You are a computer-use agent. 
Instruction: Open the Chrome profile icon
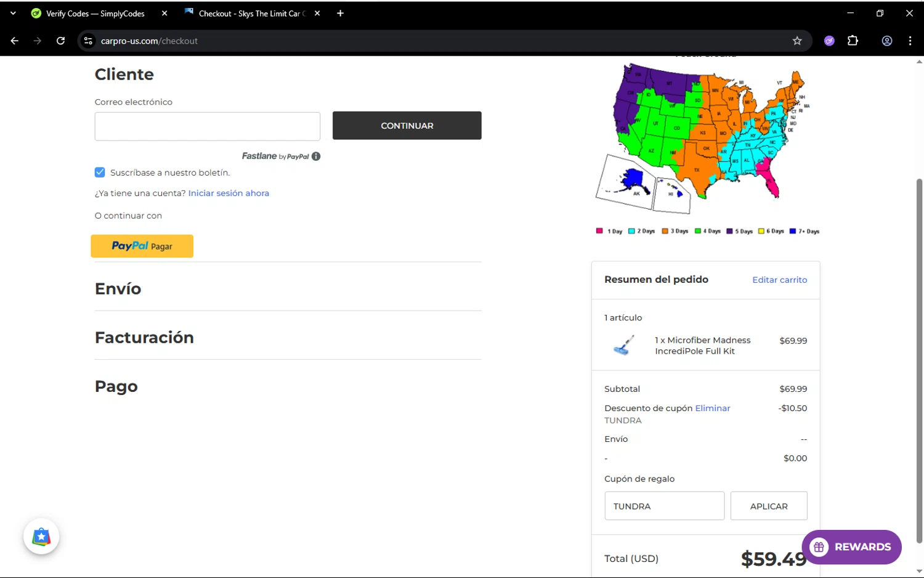[887, 41]
